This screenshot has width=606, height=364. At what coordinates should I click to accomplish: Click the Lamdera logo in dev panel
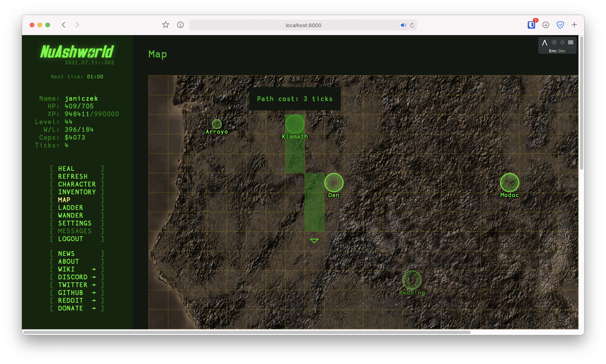click(545, 43)
